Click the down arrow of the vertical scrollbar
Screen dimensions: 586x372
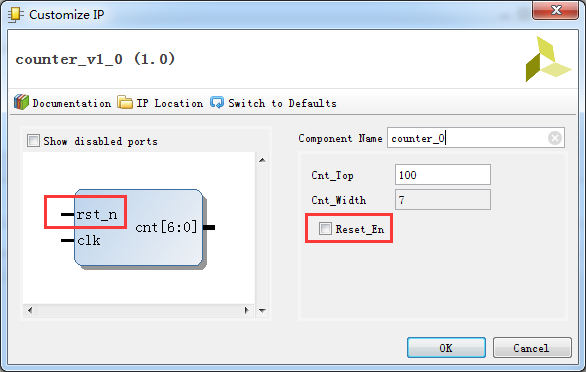point(262,310)
